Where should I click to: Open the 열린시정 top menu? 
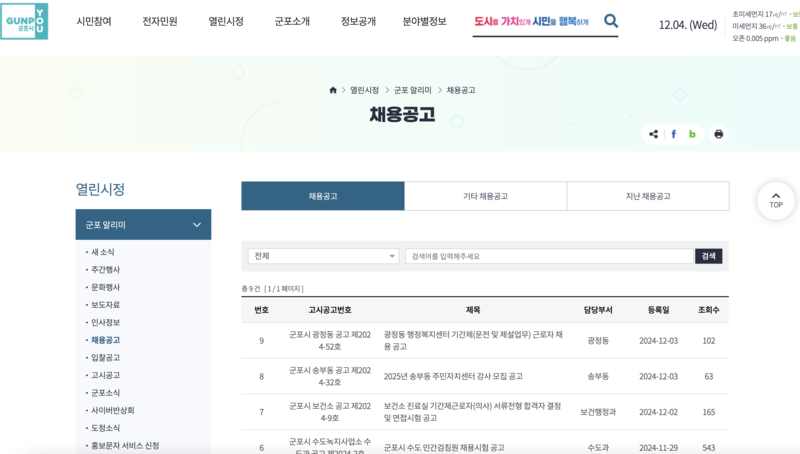226,21
